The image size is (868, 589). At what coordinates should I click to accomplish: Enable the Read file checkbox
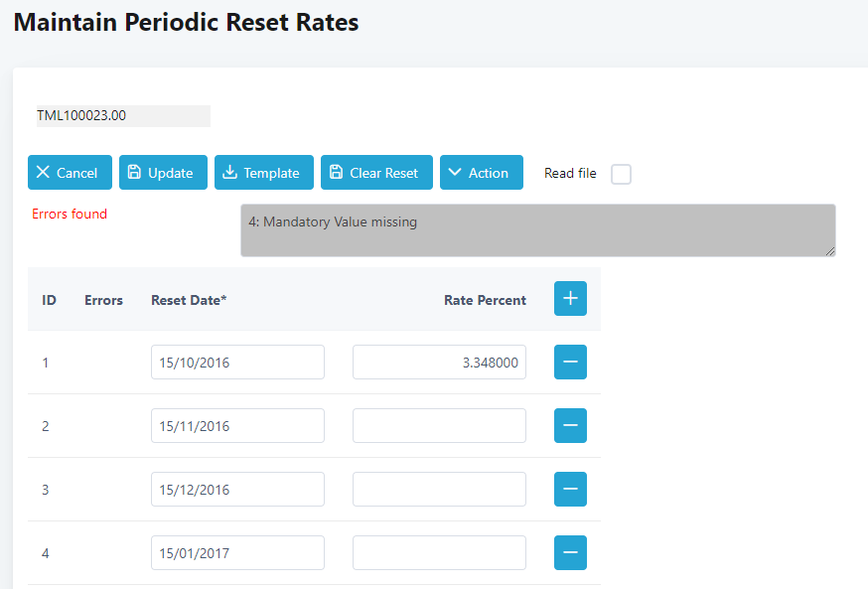point(621,175)
